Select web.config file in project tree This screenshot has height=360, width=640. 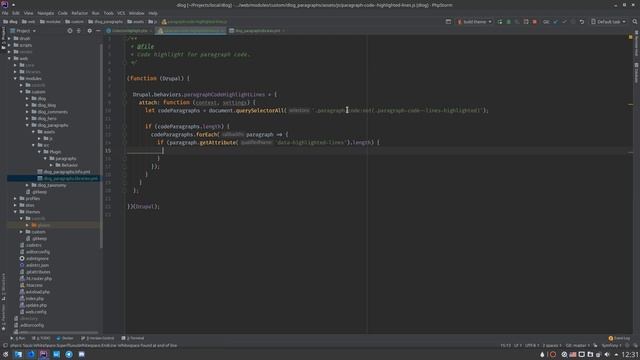click(x=36, y=312)
